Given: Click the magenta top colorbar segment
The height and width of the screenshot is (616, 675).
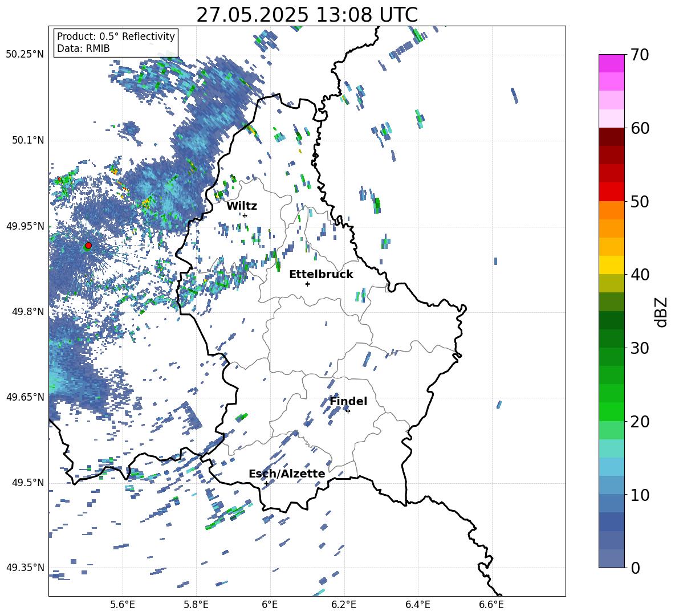Looking at the screenshot, I should click(612, 63).
